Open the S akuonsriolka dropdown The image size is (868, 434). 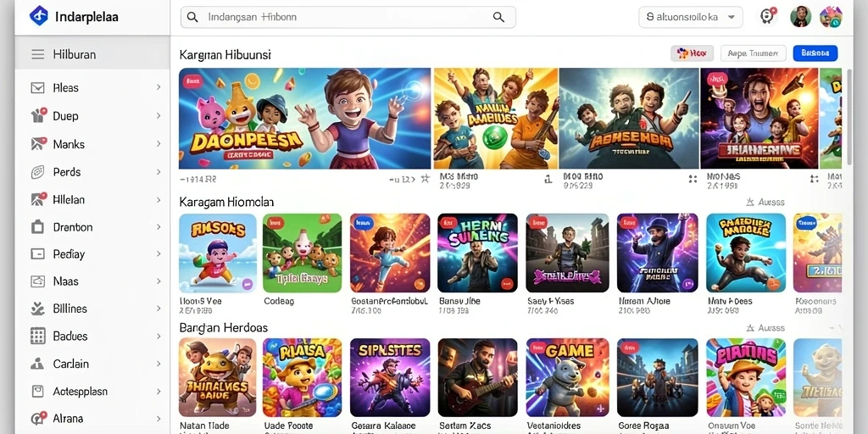click(691, 17)
